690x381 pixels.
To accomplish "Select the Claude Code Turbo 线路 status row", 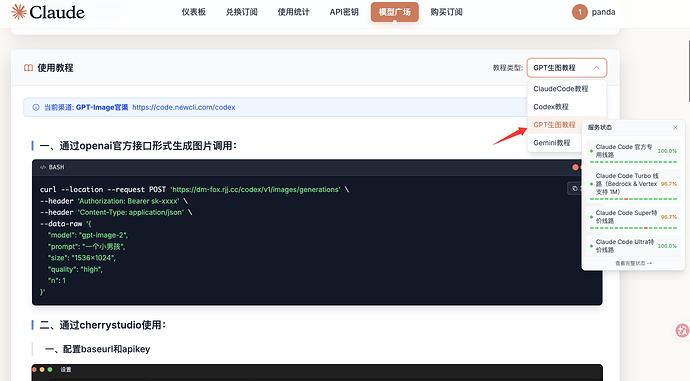I will (634, 185).
